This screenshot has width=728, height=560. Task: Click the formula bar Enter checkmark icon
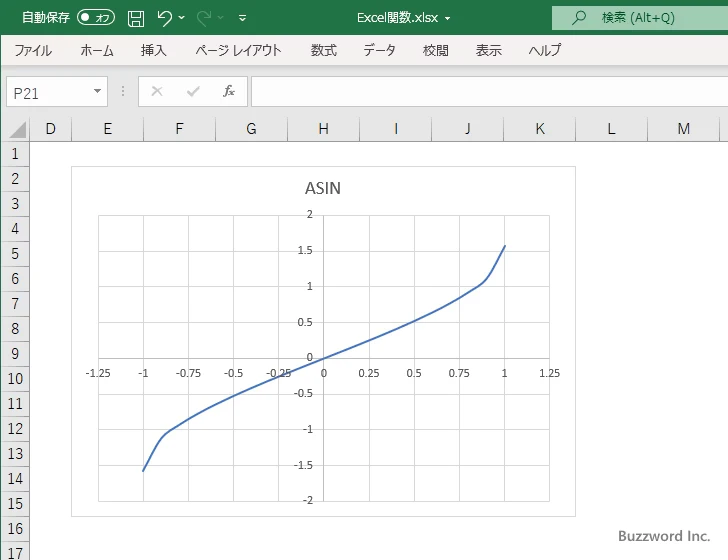193,91
